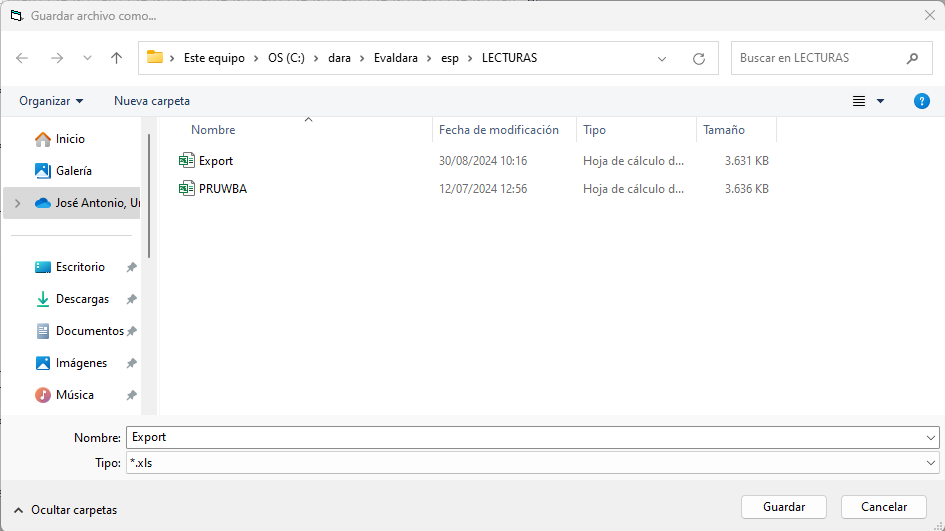Go back with the left arrow
This screenshot has width=945, height=531.
coord(22,58)
